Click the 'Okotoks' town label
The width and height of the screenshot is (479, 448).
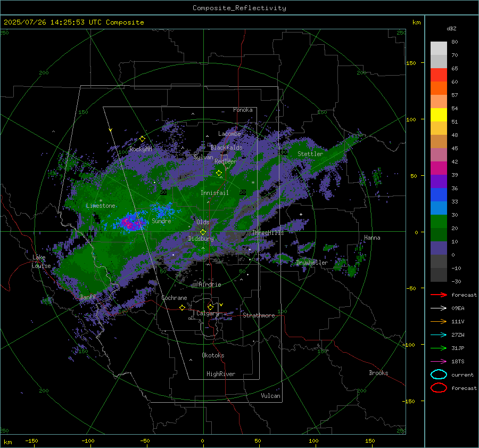click(213, 355)
